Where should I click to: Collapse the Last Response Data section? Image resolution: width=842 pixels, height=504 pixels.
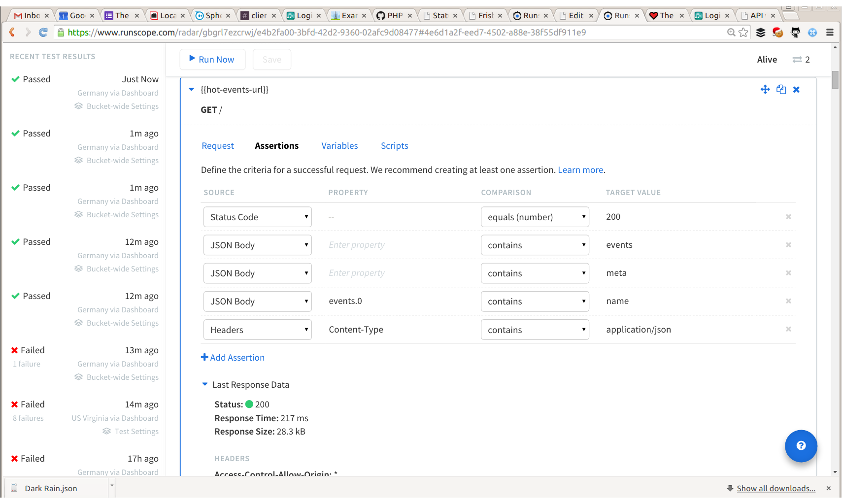pyautogui.click(x=205, y=384)
